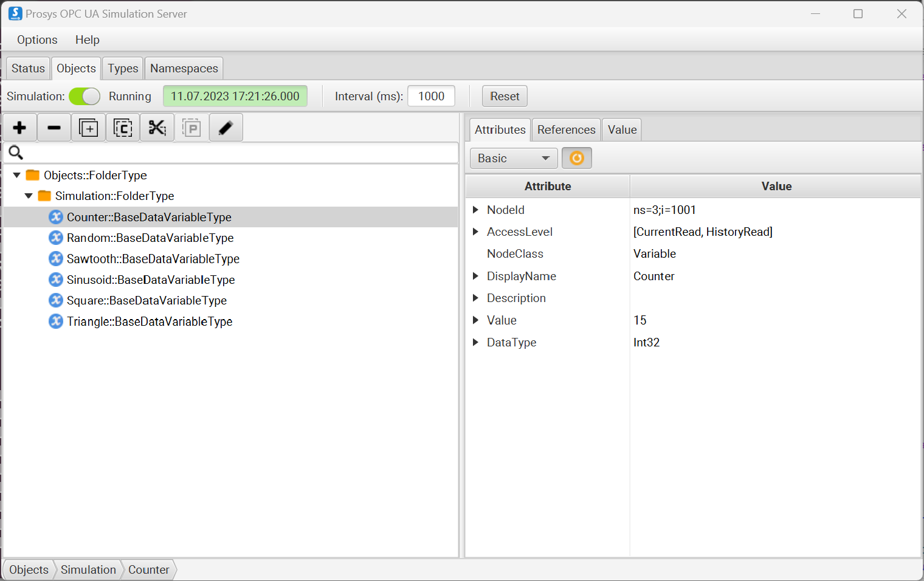This screenshot has height=581, width=924.
Task: Click the Int32 DataType value
Action: 646,342
